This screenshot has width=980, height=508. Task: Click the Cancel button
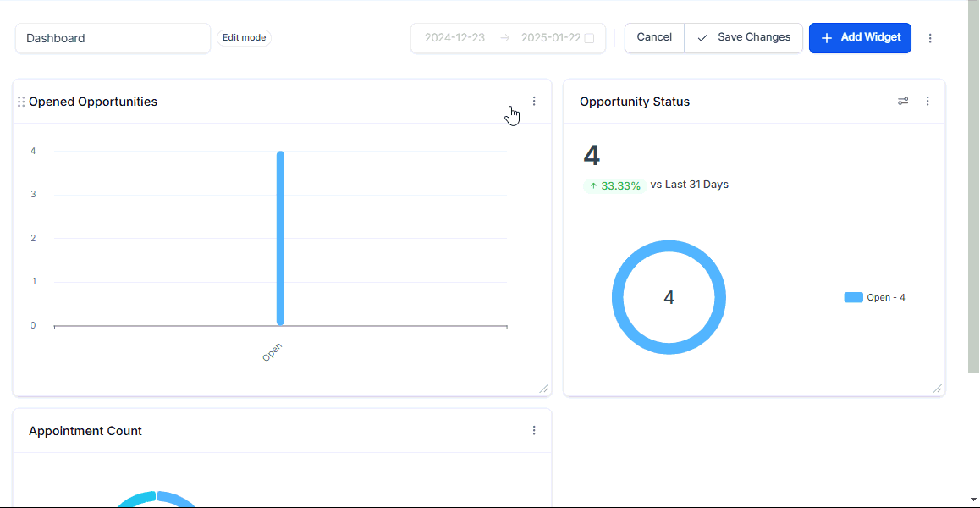pos(654,37)
